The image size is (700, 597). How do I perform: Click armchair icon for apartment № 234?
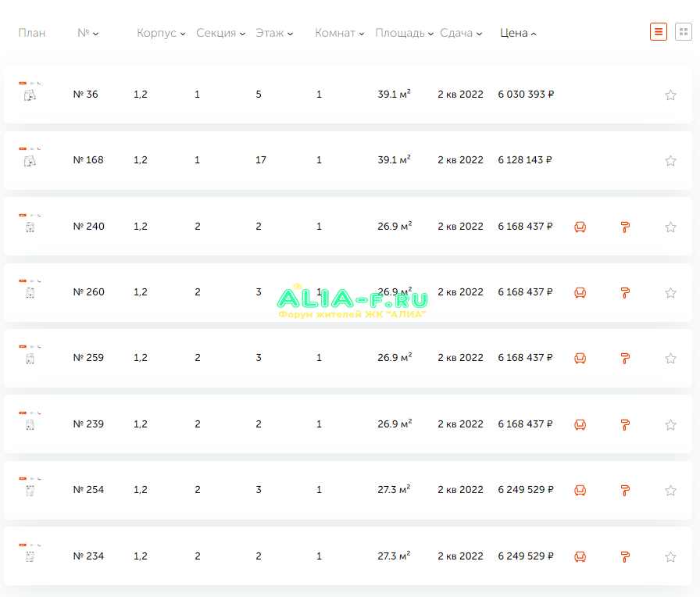[x=580, y=556]
